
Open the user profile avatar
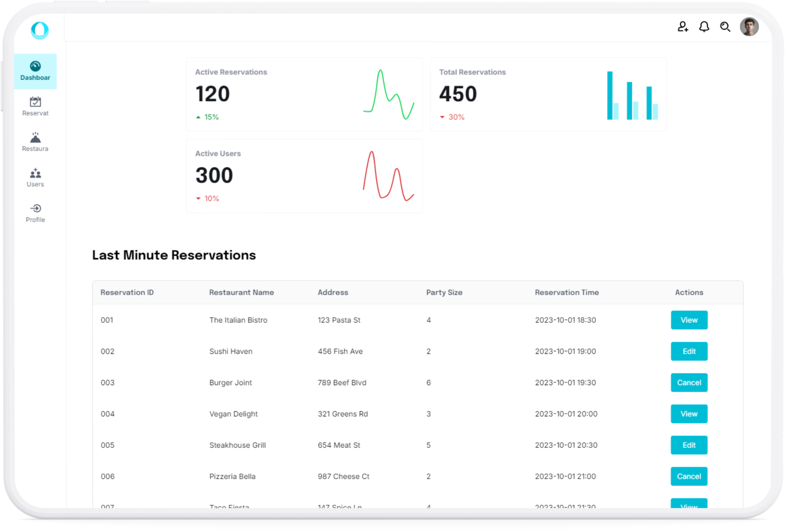(749, 27)
